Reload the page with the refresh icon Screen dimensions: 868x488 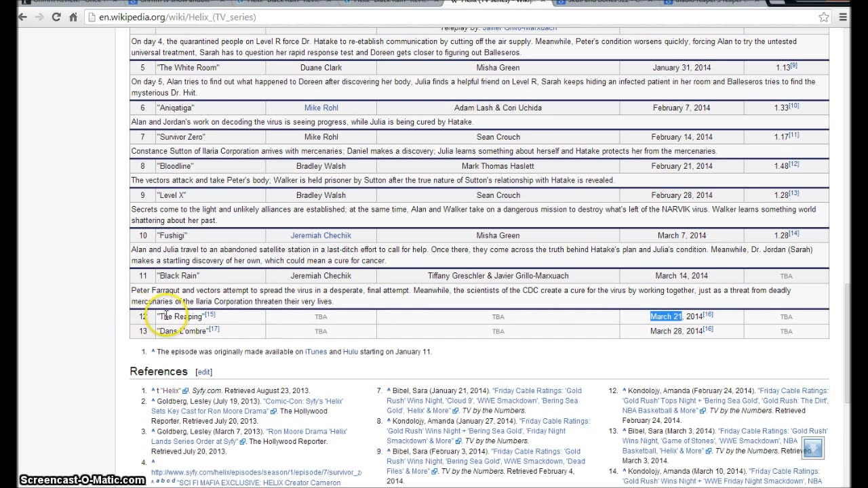click(58, 17)
